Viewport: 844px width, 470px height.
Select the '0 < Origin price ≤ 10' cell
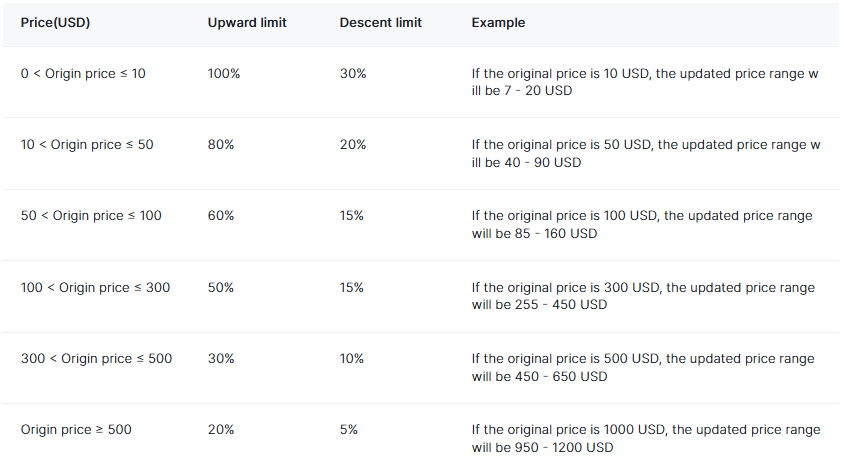pyautogui.click(x=83, y=73)
